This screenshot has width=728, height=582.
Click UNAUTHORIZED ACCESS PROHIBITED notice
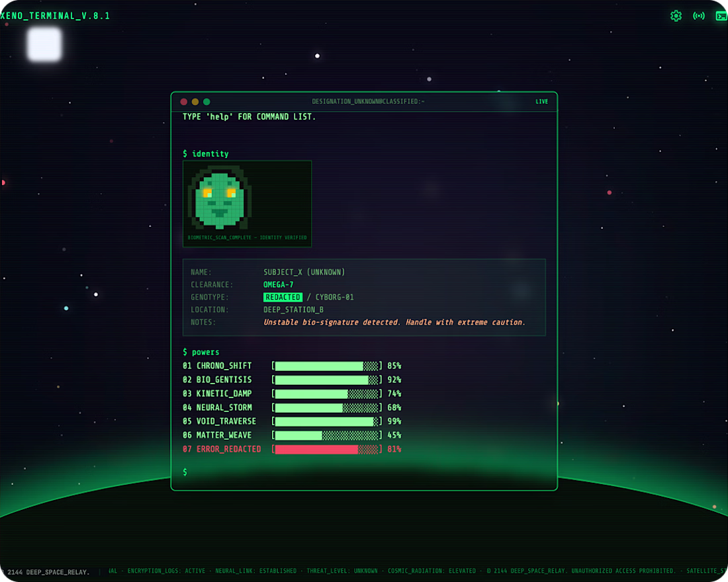coord(623,571)
